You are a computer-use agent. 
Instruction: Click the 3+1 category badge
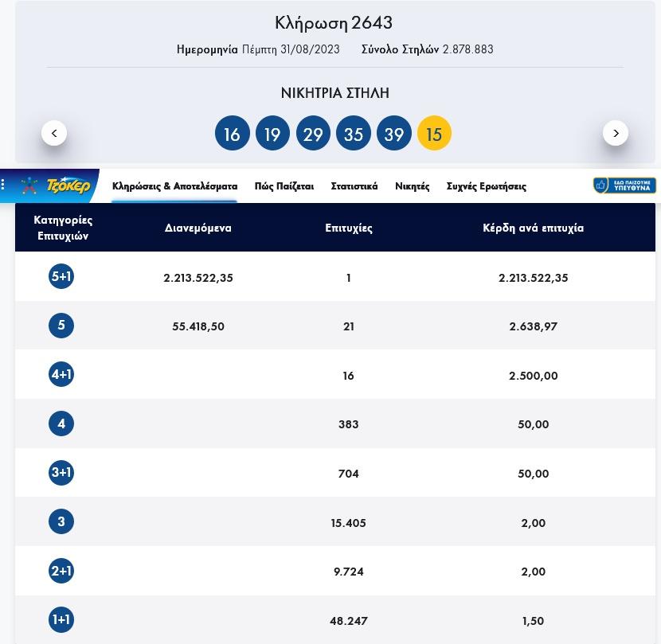coord(61,472)
